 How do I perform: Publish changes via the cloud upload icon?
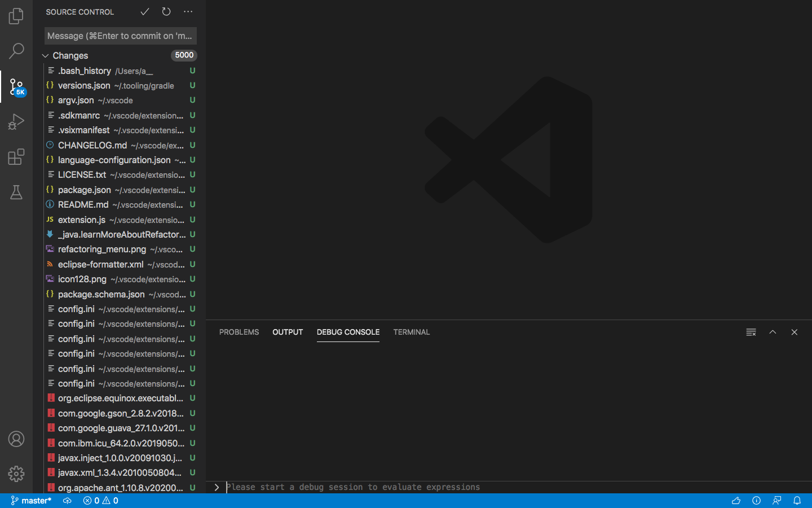[x=67, y=501]
